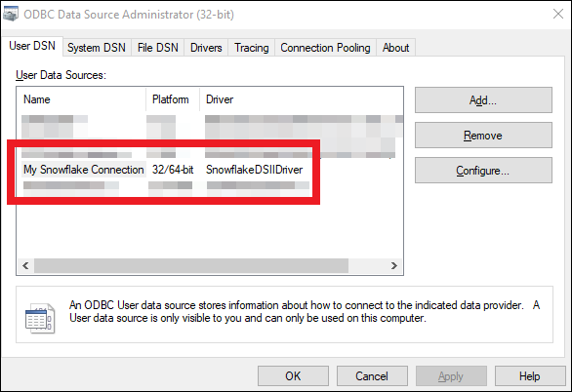Select the Tracing tab
The width and height of the screenshot is (572, 392).
click(x=251, y=48)
